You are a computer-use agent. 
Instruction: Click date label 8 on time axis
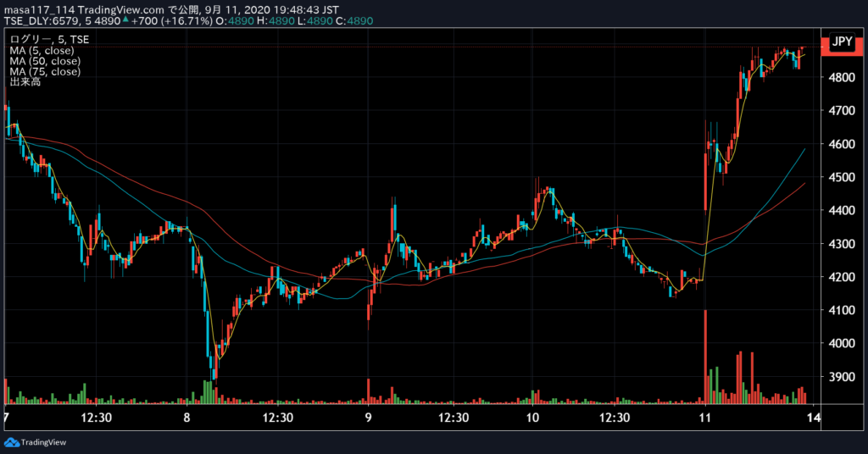pos(186,418)
